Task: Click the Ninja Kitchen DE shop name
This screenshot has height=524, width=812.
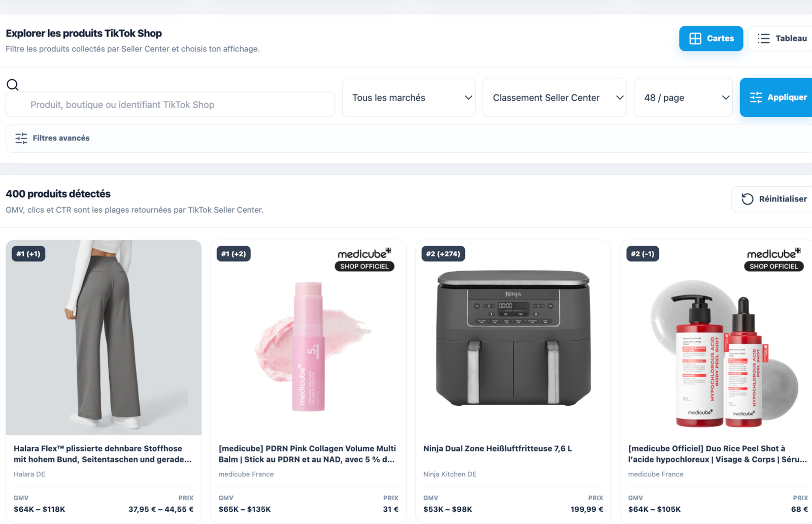Action: [450, 474]
